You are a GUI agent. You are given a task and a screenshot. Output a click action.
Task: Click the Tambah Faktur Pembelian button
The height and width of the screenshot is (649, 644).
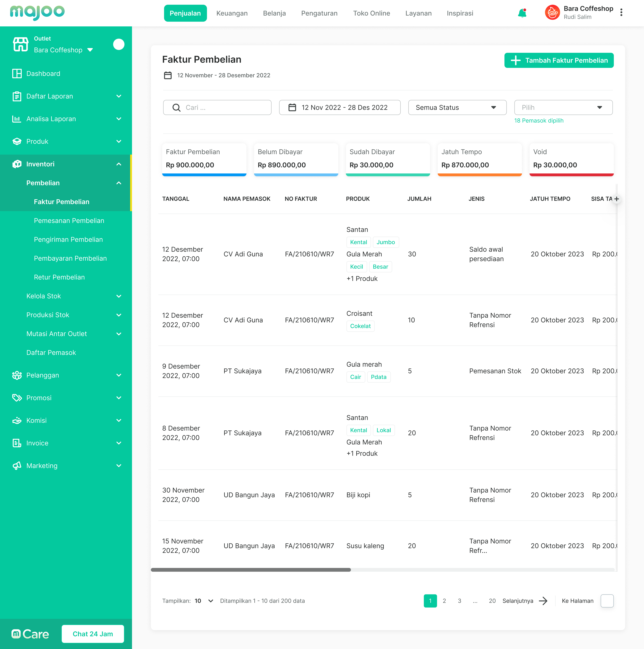point(558,60)
